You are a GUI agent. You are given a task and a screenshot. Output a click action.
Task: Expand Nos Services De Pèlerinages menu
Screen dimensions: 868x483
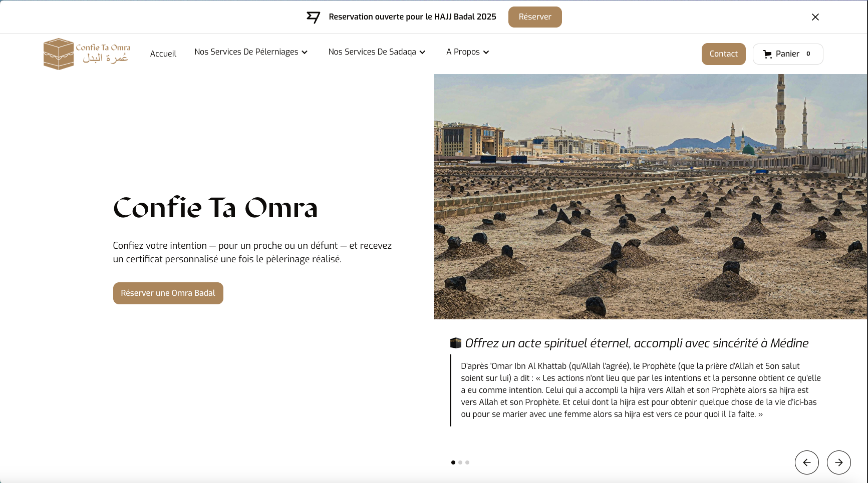click(251, 52)
